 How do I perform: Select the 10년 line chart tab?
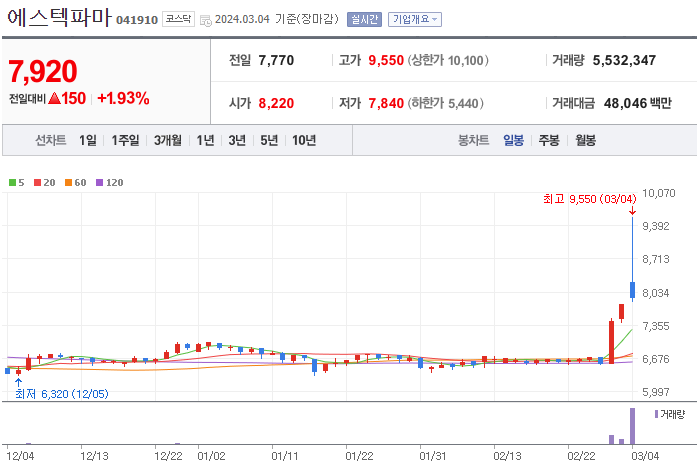pyautogui.click(x=304, y=140)
